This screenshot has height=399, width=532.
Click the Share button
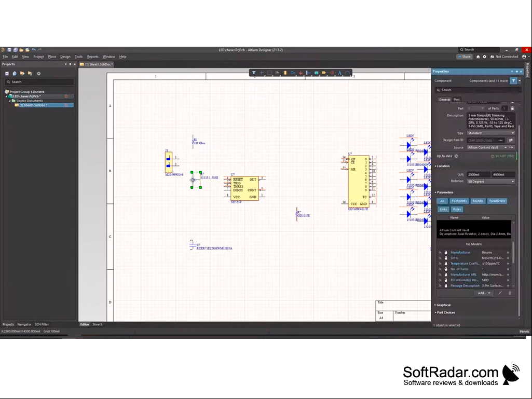coord(464,57)
